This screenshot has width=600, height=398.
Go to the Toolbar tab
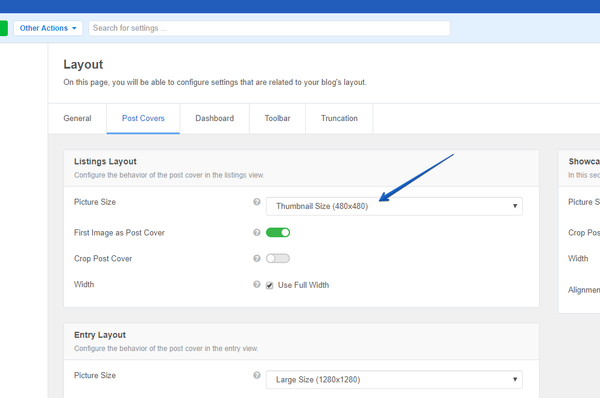point(277,118)
